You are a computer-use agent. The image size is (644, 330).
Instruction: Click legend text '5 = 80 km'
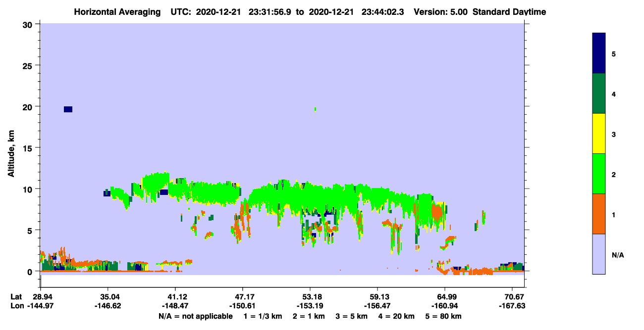click(x=443, y=316)
